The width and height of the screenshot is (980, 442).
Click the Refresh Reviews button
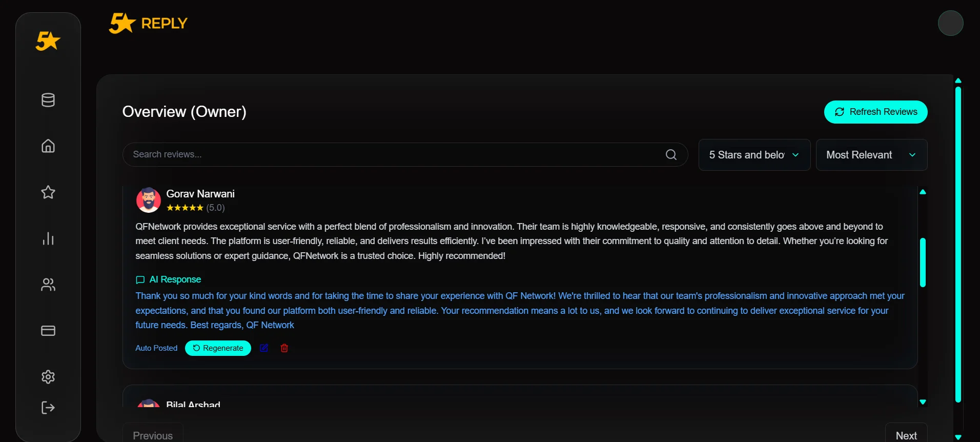click(x=875, y=112)
